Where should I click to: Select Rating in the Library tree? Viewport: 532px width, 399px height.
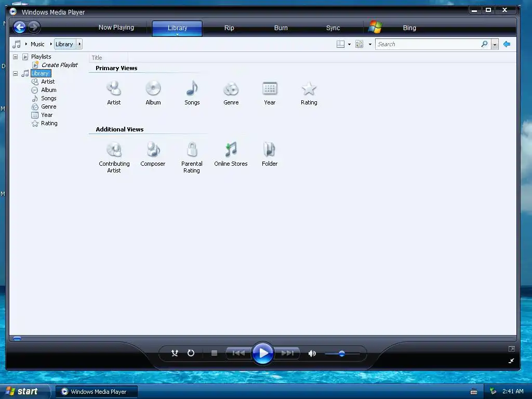click(x=49, y=123)
